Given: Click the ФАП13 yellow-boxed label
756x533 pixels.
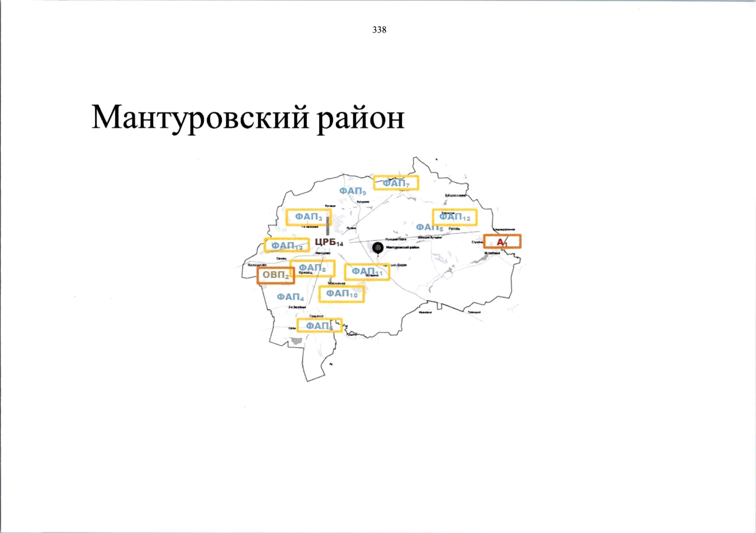Looking at the screenshot, I should coord(286,245).
